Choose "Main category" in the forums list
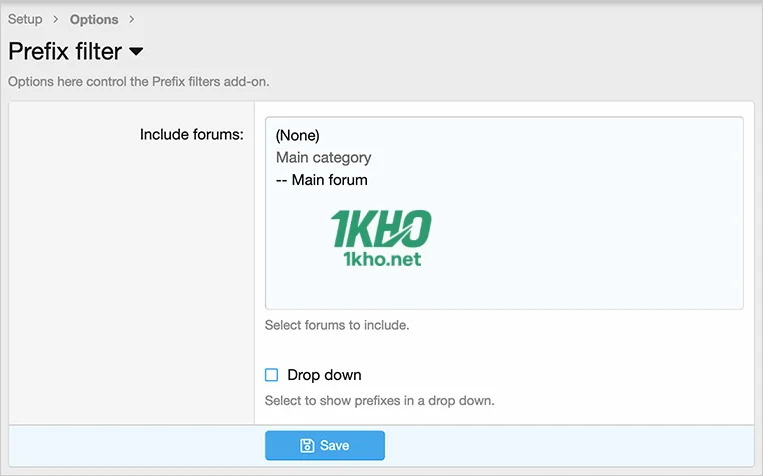This screenshot has height=476, width=763. pos(323,157)
